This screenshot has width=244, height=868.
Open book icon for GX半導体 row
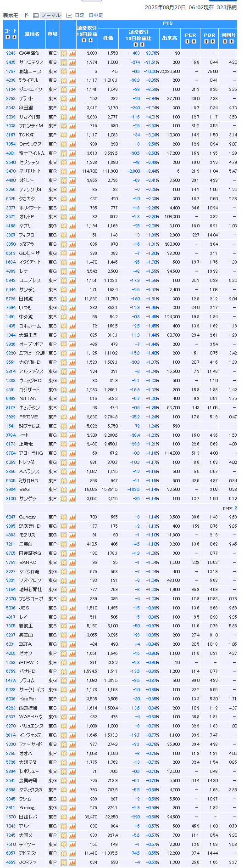click(64, 53)
